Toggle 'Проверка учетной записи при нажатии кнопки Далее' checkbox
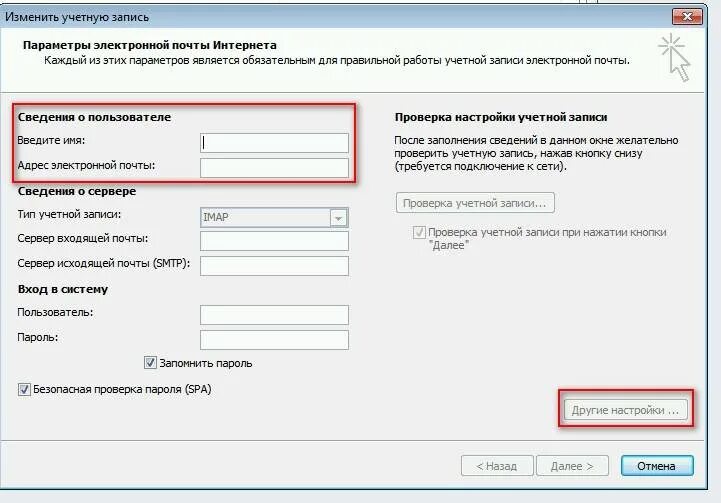The image size is (721, 503). pyautogui.click(x=419, y=232)
